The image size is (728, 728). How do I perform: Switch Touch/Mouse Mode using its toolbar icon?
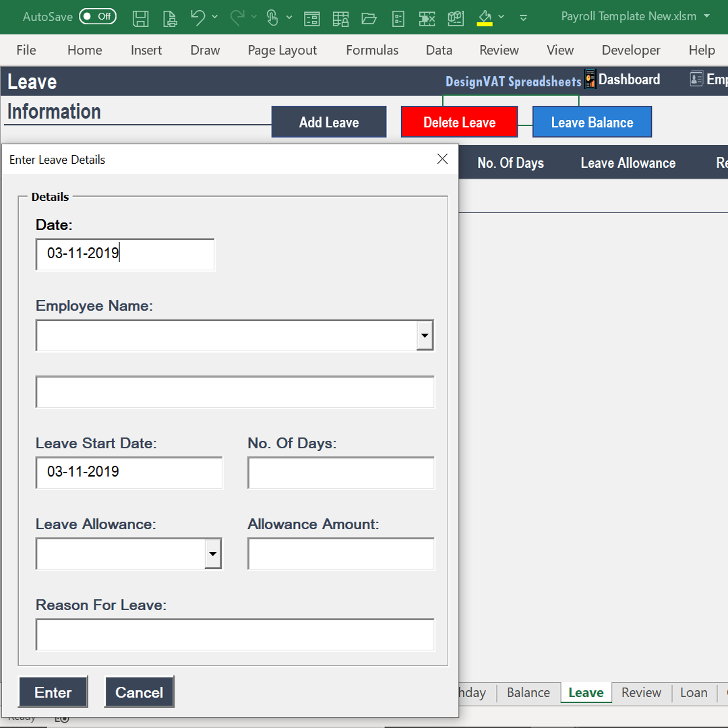pyautogui.click(x=272, y=18)
